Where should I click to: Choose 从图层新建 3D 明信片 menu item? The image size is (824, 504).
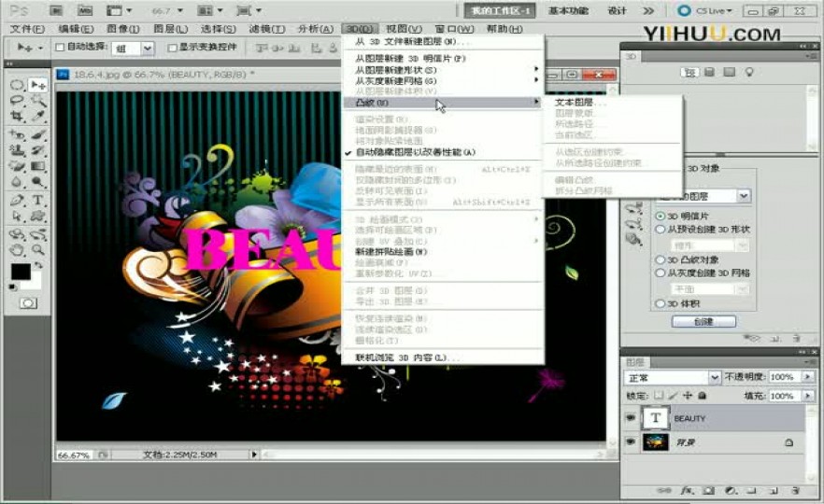pyautogui.click(x=410, y=58)
